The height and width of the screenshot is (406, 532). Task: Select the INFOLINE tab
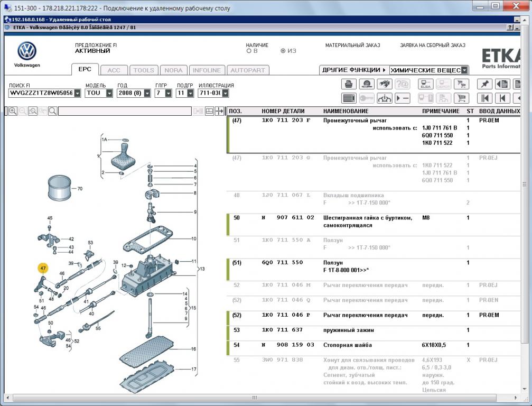[207, 70]
